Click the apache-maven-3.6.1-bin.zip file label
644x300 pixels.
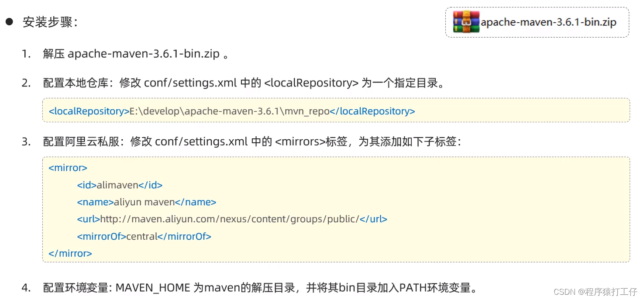tap(548, 22)
